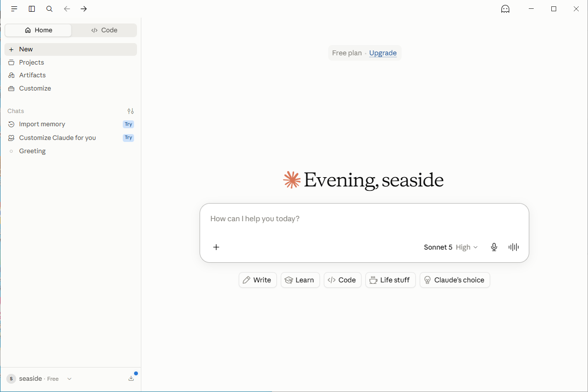
Task: Close the Claude window
Action: pos(576,9)
